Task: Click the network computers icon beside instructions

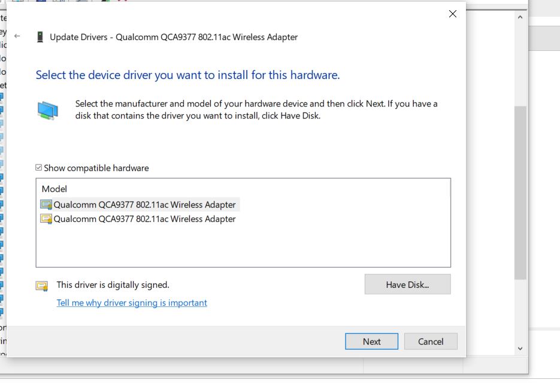Action: pyautogui.click(x=48, y=110)
